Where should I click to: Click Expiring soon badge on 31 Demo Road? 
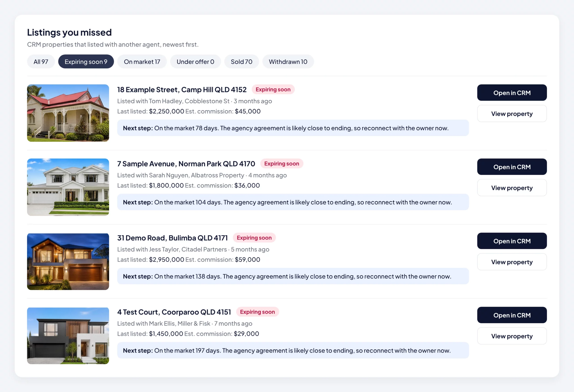click(254, 238)
